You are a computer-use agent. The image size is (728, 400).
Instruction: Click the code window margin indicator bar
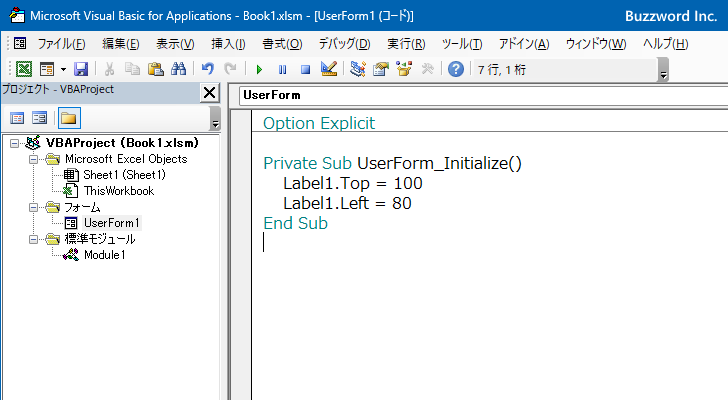[x=241, y=255]
